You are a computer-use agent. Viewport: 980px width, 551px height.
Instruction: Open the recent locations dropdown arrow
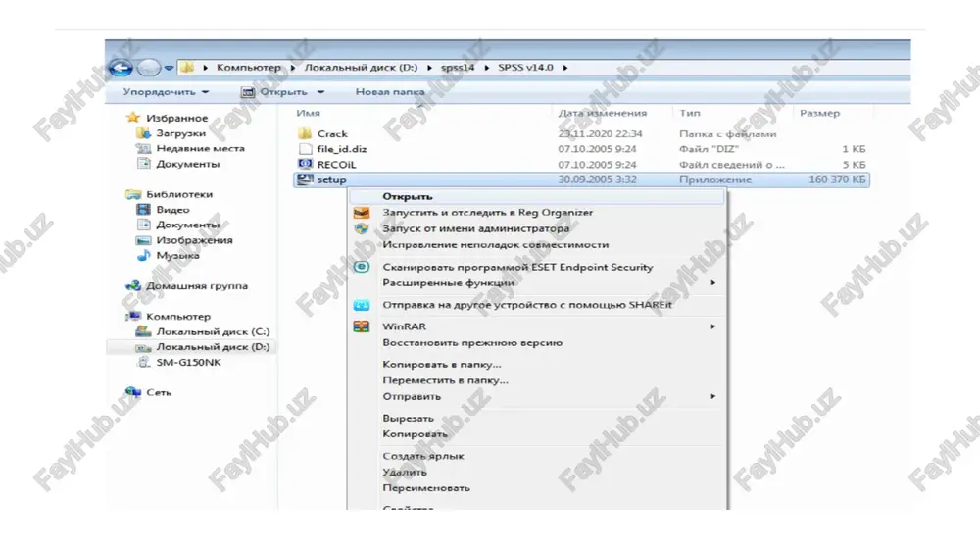pyautogui.click(x=169, y=68)
